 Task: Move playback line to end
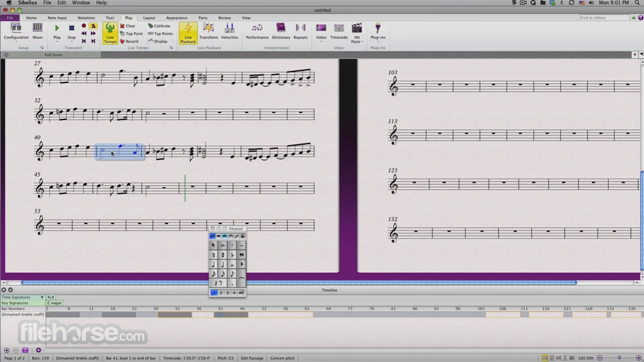(x=93, y=41)
